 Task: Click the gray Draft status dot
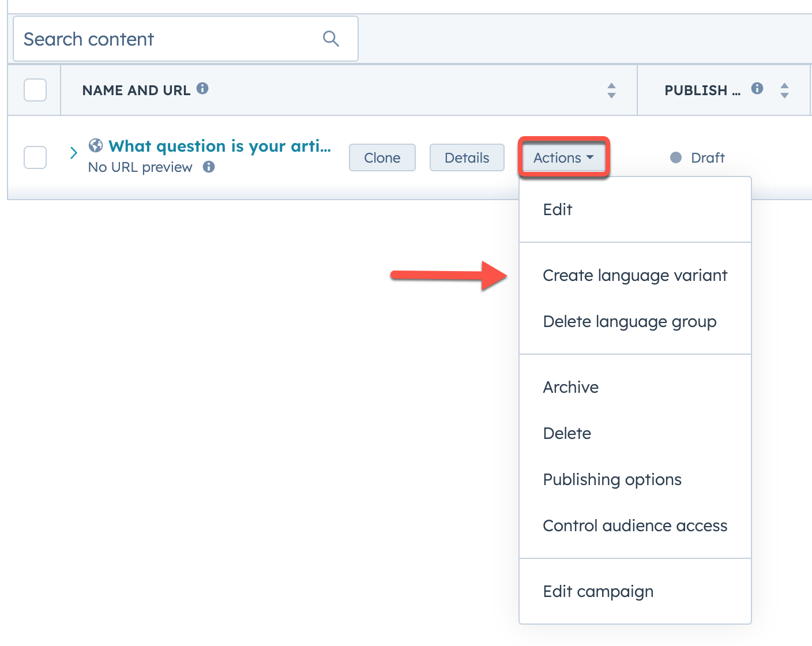coord(675,157)
